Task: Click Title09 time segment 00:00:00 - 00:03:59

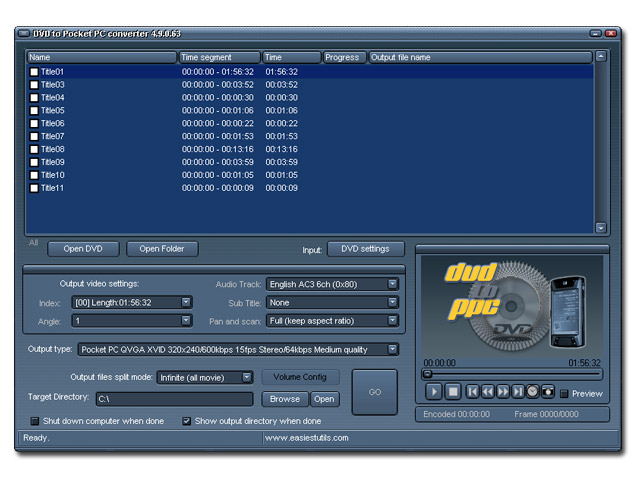Action: (218, 162)
